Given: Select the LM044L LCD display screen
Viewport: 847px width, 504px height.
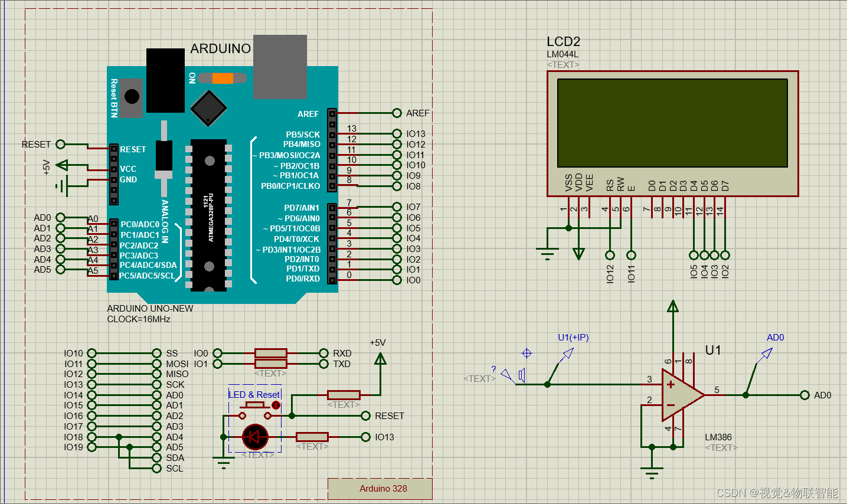Looking at the screenshot, I should (673, 123).
